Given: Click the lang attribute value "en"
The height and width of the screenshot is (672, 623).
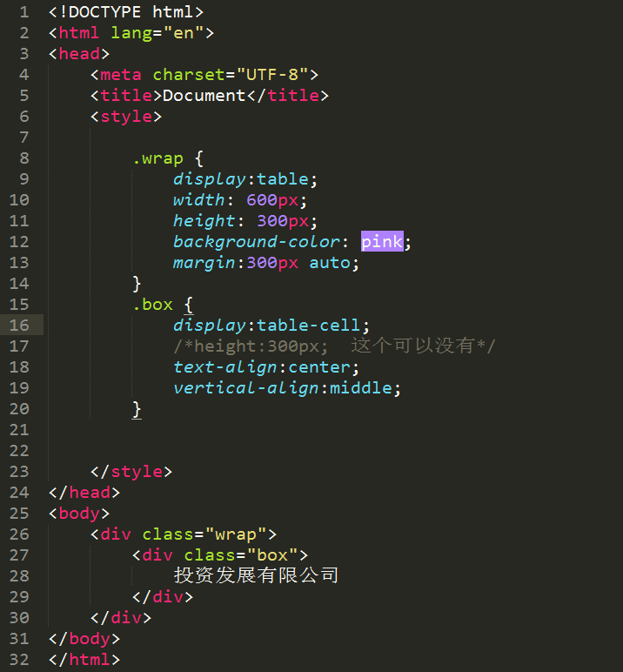Looking at the screenshot, I should tap(184, 33).
